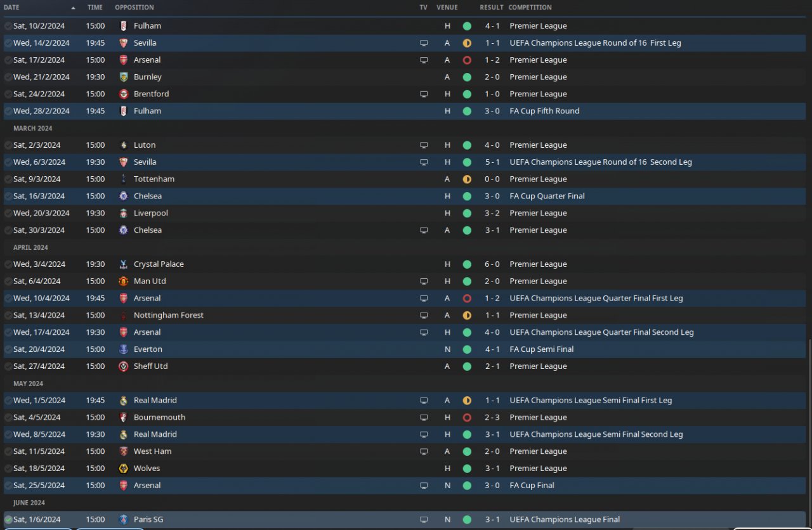Toggle the green checkmark on the 1/6/2024 fixture
Screen dimensions: 812x530
[x=8, y=520]
